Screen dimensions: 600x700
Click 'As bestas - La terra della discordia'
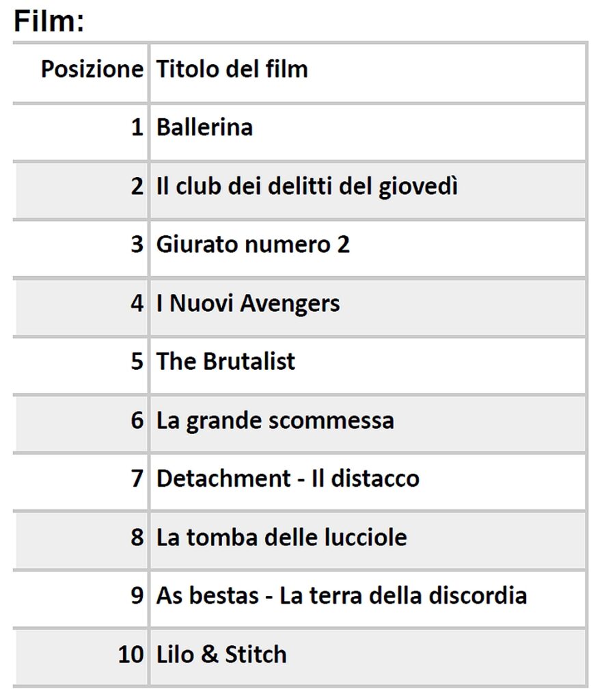(x=342, y=595)
